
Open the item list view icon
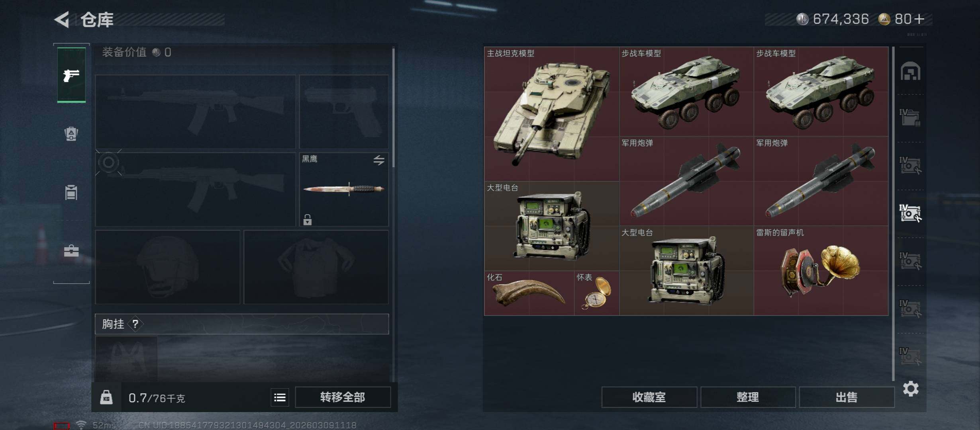[280, 397]
